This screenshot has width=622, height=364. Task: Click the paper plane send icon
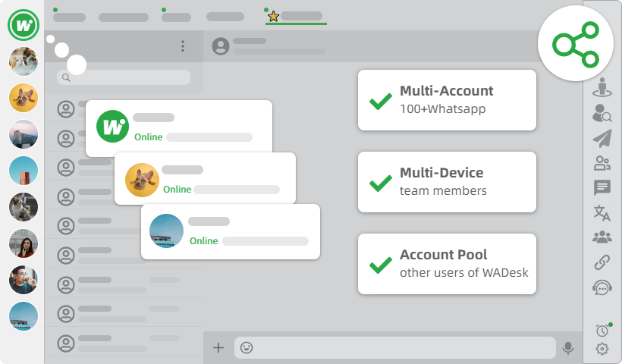(x=602, y=138)
